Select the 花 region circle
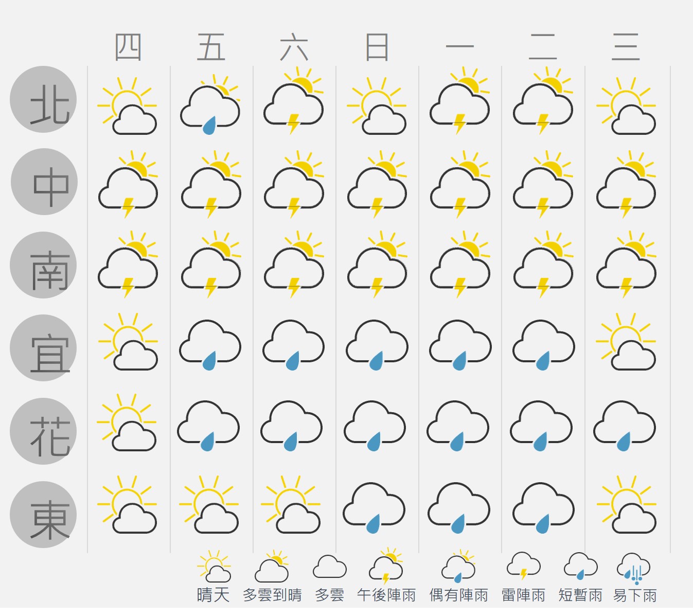 [x=43, y=431]
